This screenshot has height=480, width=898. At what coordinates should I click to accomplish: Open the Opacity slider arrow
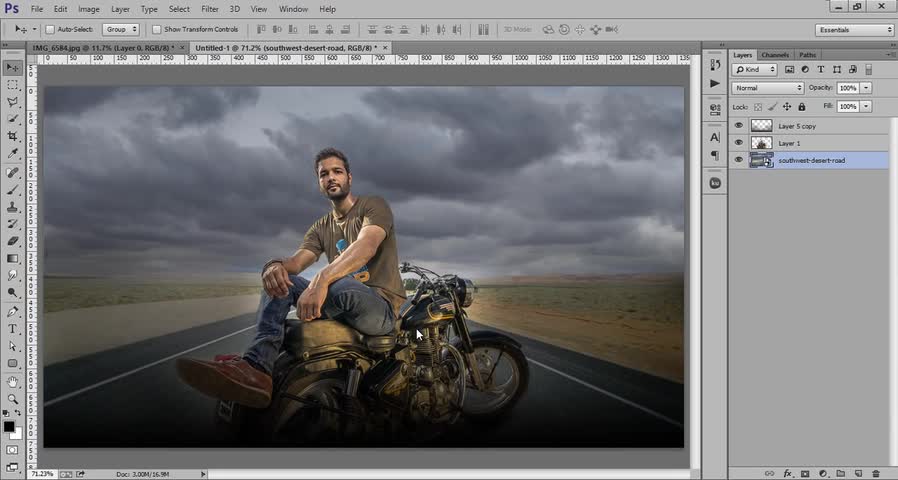pyautogui.click(x=867, y=88)
